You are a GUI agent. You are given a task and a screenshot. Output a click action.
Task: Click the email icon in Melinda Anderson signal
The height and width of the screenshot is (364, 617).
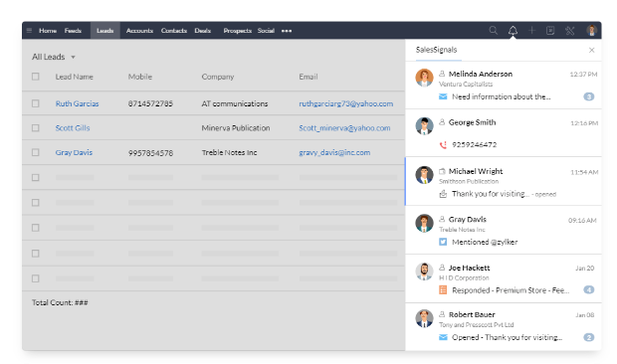[x=443, y=96]
